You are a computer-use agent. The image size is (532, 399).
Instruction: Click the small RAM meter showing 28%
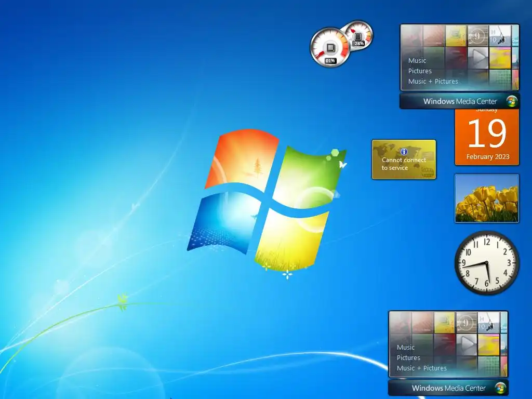pos(358,35)
